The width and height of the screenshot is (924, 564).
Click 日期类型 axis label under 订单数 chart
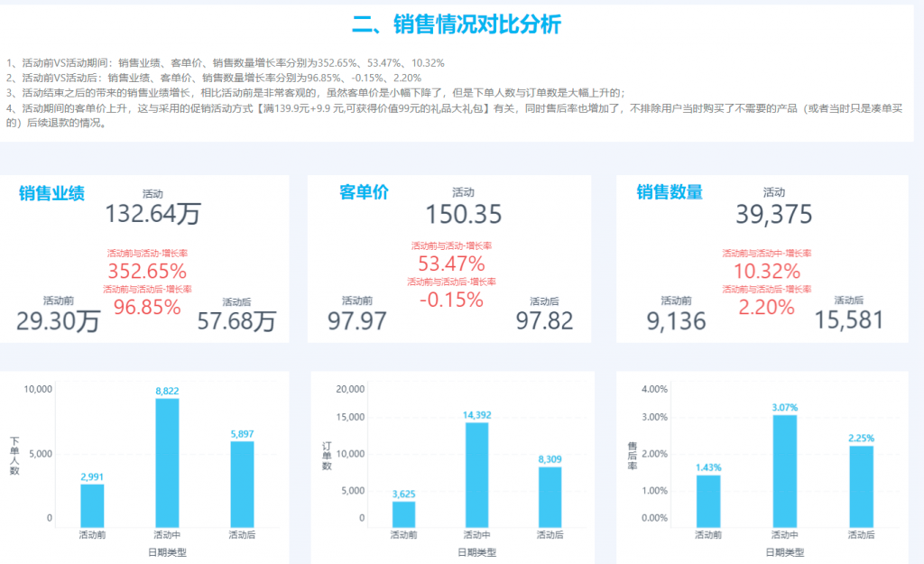pos(476,552)
